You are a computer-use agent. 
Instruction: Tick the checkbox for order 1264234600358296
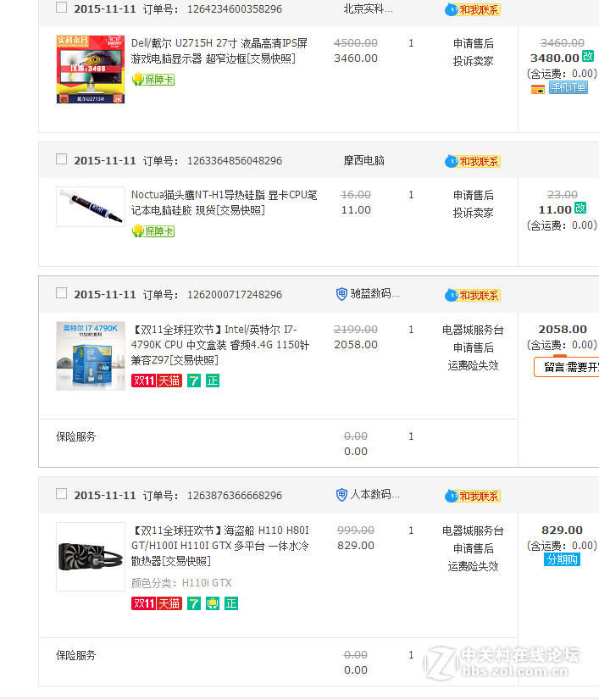pyautogui.click(x=62, y=7)
